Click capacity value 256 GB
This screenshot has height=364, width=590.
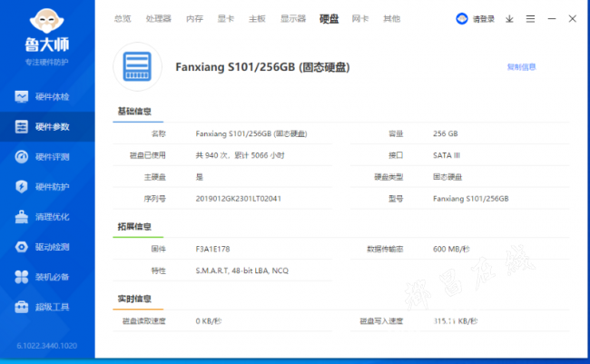(x=446, y=133)
